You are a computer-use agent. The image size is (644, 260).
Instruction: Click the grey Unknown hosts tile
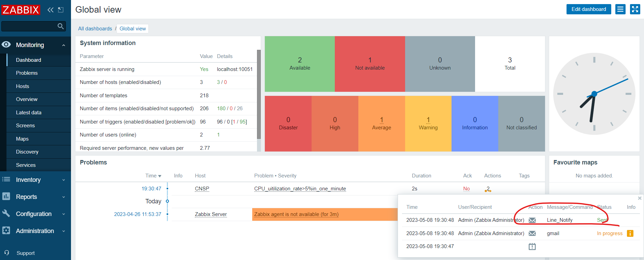(x=440, y=64)
